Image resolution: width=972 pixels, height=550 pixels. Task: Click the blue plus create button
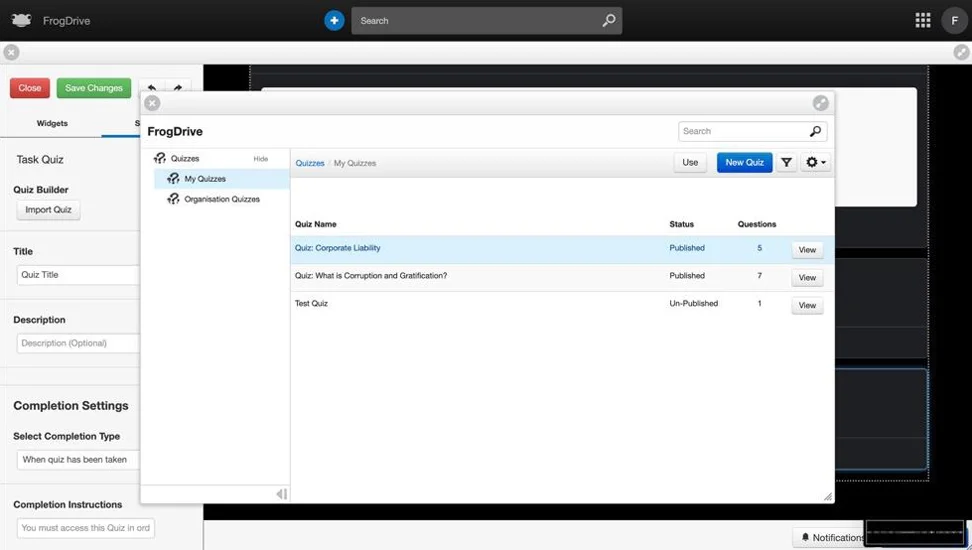(334, 20)
